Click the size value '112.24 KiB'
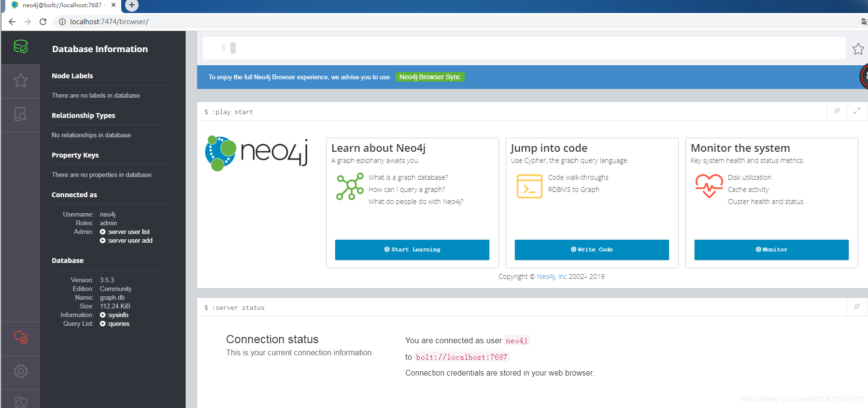 (x=115, y=306)
